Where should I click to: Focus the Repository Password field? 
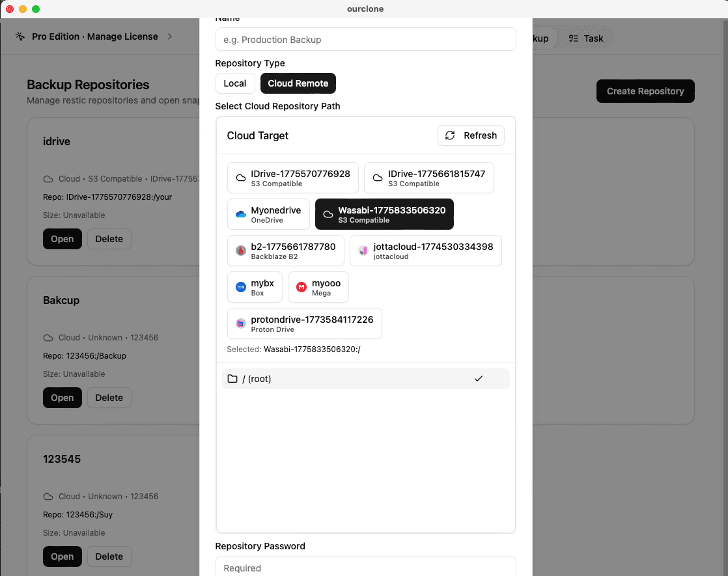(365, 567)
